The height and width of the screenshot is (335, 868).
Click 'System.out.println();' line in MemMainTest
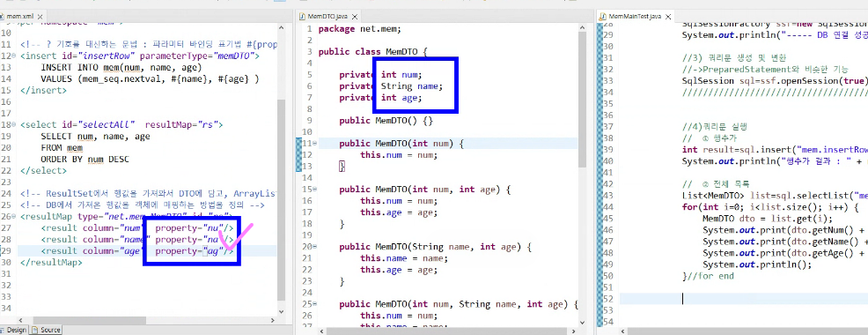(757, 264)
